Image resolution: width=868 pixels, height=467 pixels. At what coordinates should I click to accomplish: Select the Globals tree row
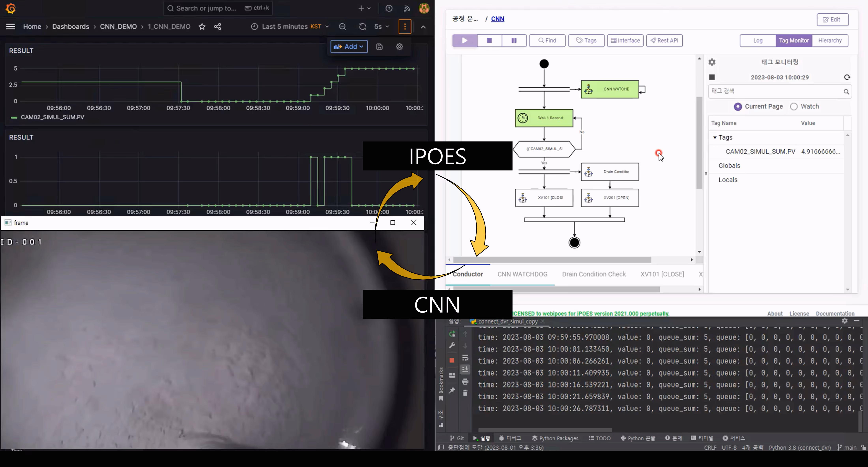point(776,166)
